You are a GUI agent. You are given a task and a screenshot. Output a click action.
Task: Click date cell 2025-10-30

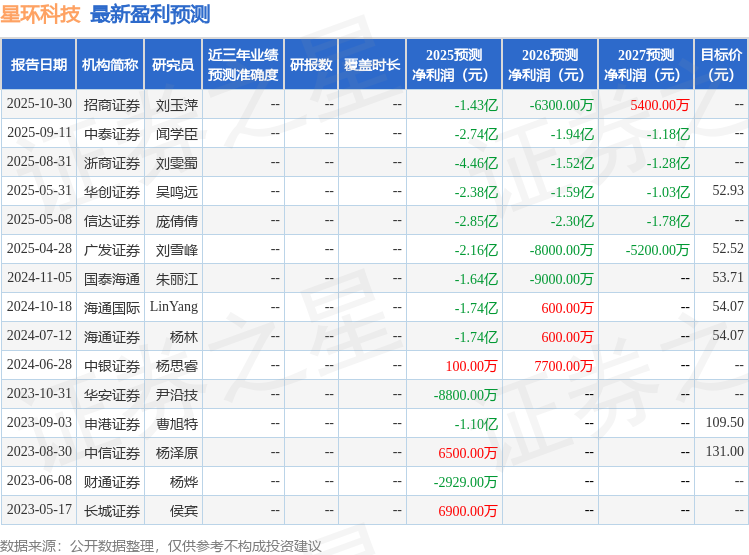[39, 104]
